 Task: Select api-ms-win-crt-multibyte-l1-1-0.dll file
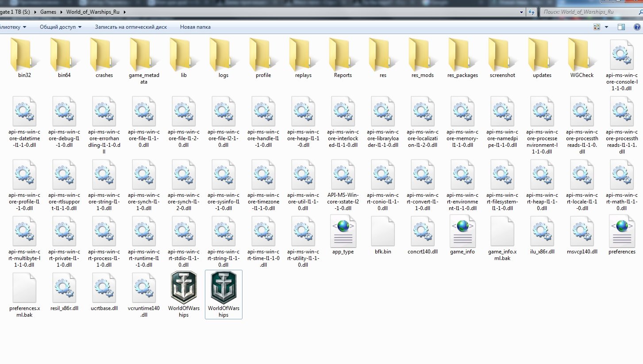(x=25, y=241)
